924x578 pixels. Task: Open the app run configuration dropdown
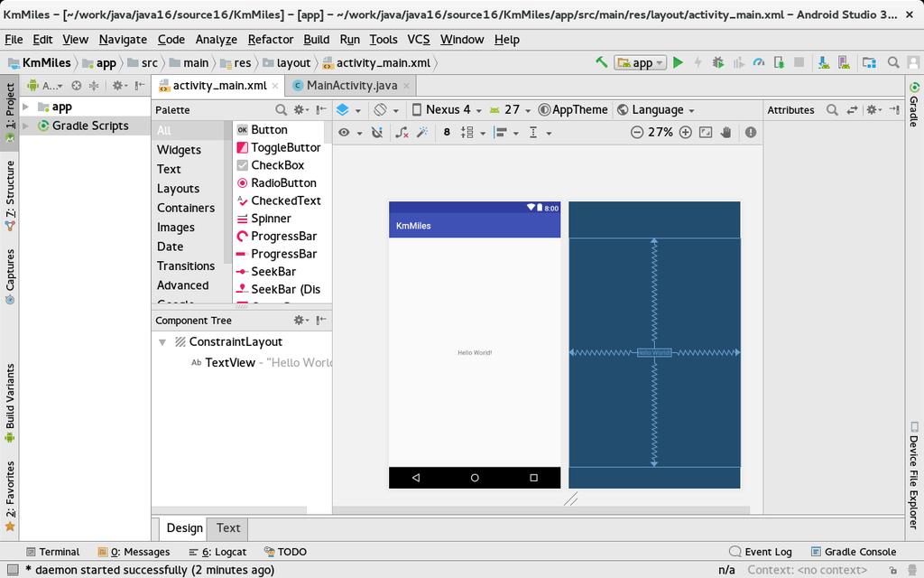[x=640, y=62]
